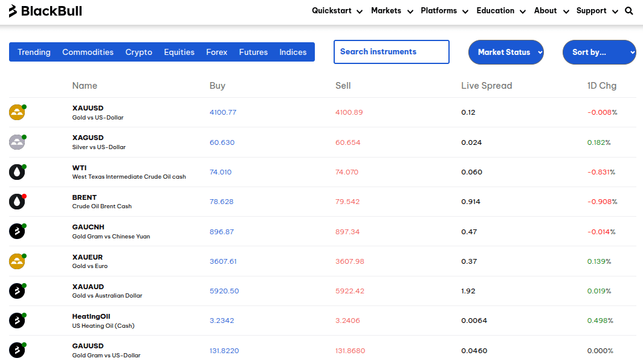
Task: Click XAUUSD buy price 4100.77
Action: coord(223,112)
